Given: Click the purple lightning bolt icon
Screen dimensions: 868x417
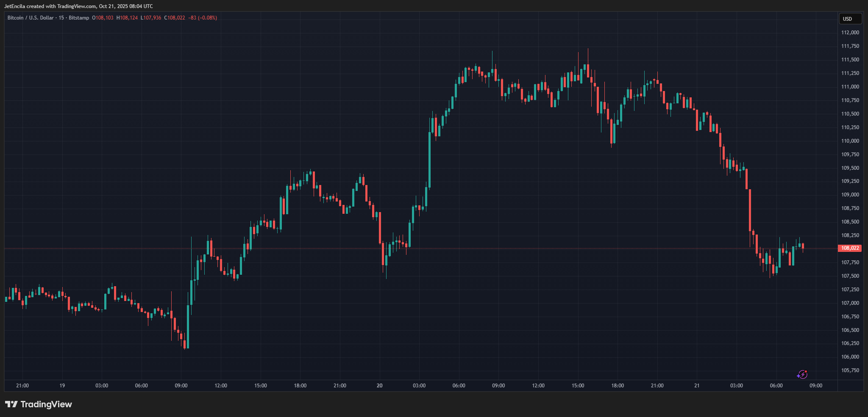Looking at the screenshot, I should pyautogui.click(x=802, y=374).
